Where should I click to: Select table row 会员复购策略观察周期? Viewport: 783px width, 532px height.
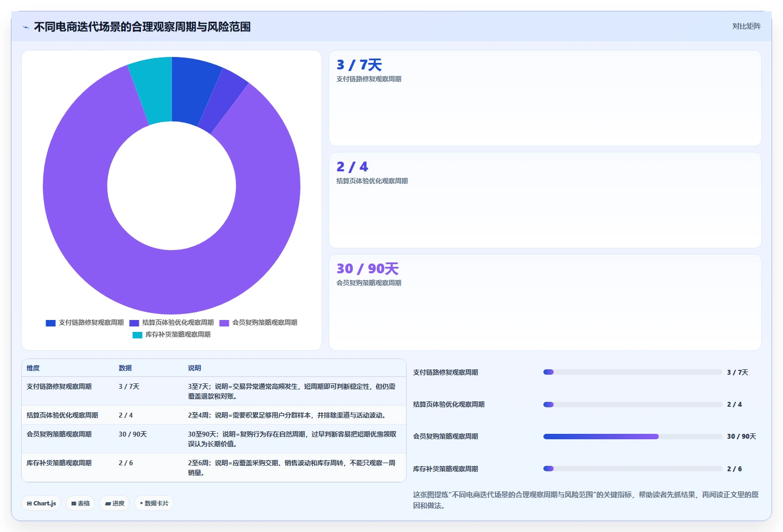point(214,439)
